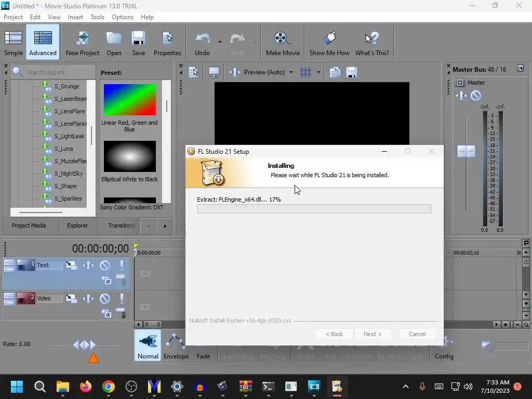
Task: Open the Options menu
Action: coord(123,17)
